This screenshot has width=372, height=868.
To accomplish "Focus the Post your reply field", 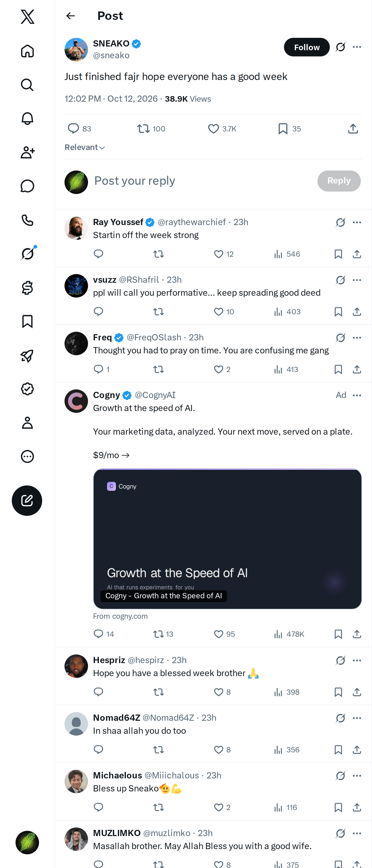I will [202, 181].
